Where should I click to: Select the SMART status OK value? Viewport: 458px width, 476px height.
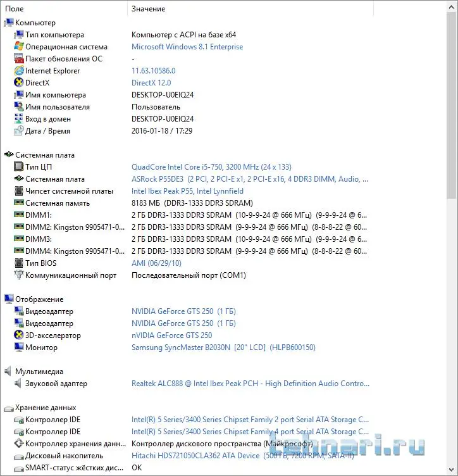(137, 468)
